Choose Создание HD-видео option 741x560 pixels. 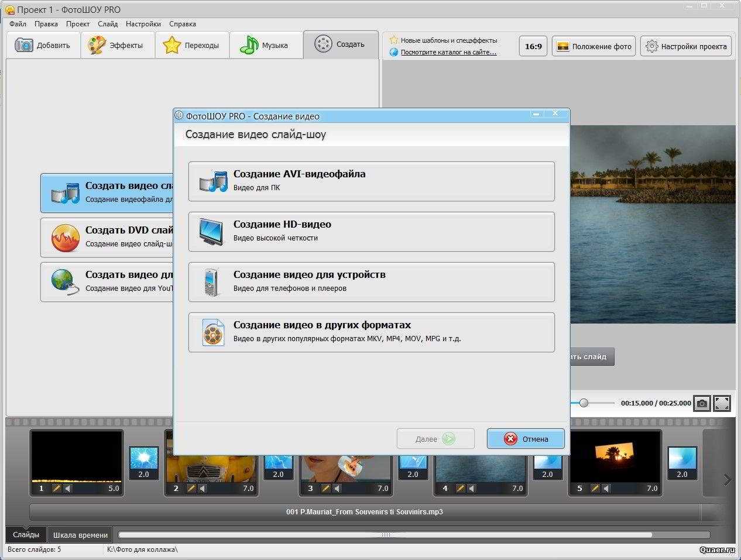coord(371,232)
